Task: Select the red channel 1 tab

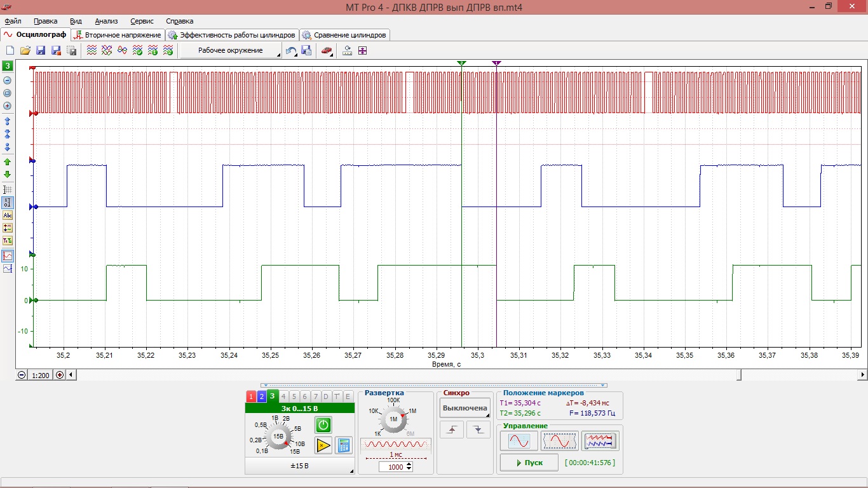Action: click(251, 396)
